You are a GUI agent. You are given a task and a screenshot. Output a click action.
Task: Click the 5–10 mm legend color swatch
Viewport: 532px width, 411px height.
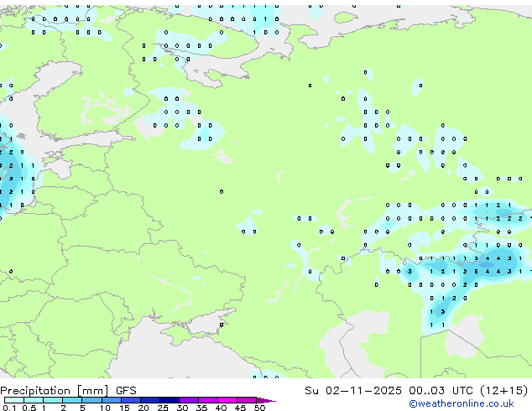pyautogui.click(x=91, y=400)
